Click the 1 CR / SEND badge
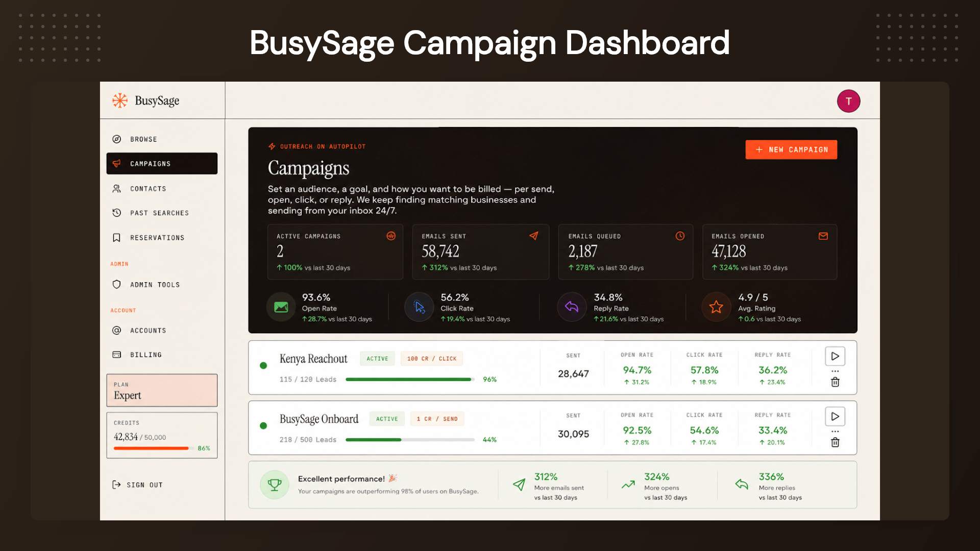The width and height of the screenshot is (980, 551). (437, 419)
